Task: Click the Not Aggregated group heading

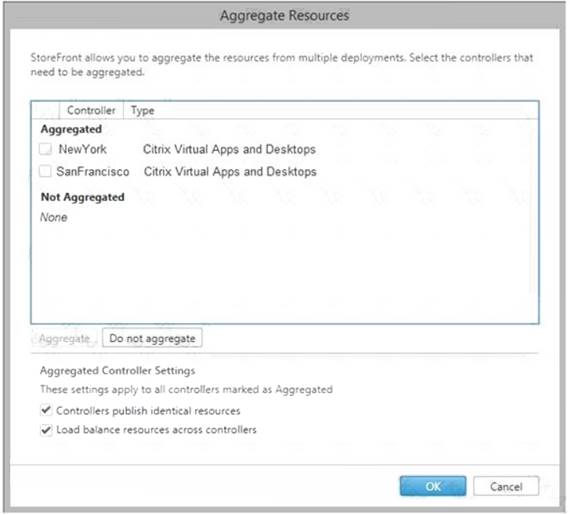Action: pyautogui.click(x=83, y=197)
